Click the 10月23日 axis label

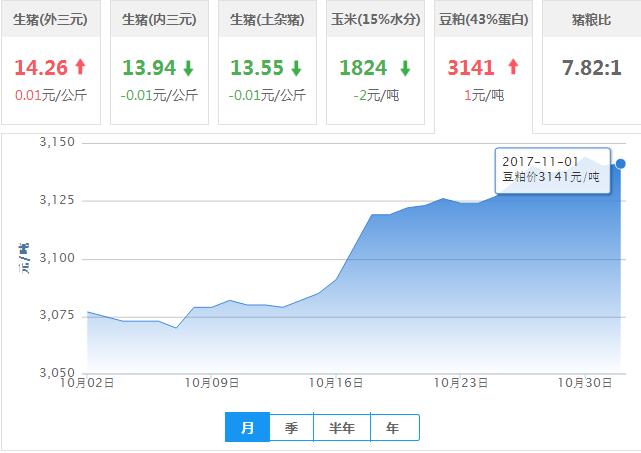tap(461, 383)
